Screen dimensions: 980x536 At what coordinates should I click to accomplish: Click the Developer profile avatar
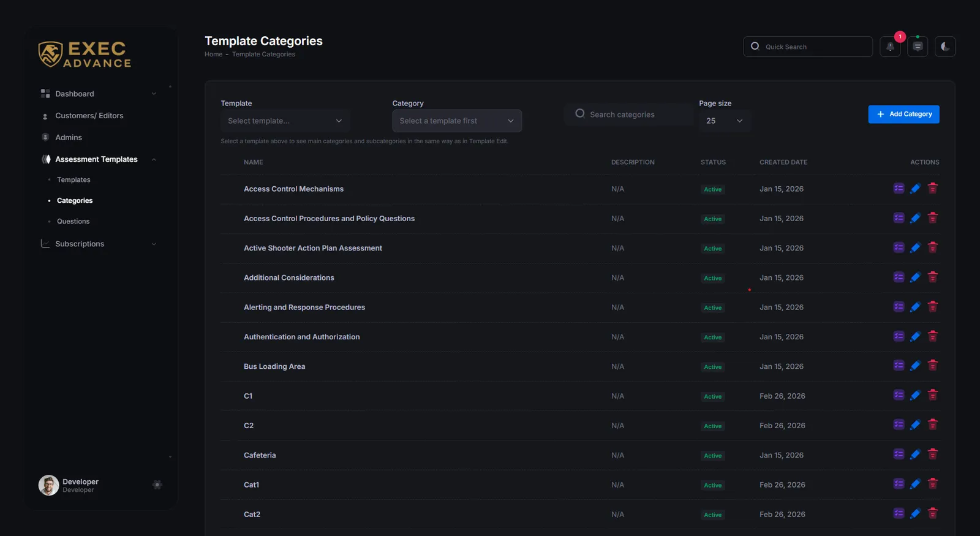49,485
